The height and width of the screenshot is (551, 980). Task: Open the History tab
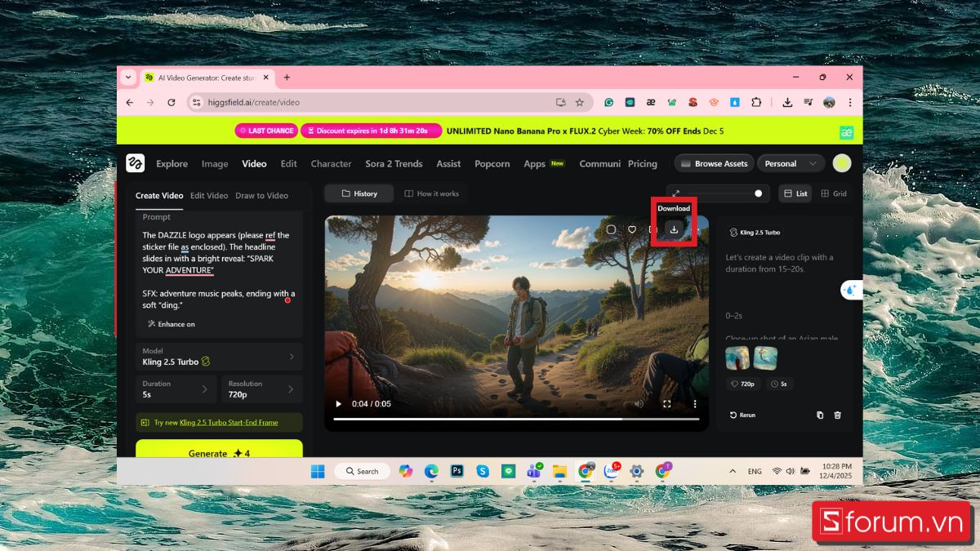point(359,193)
